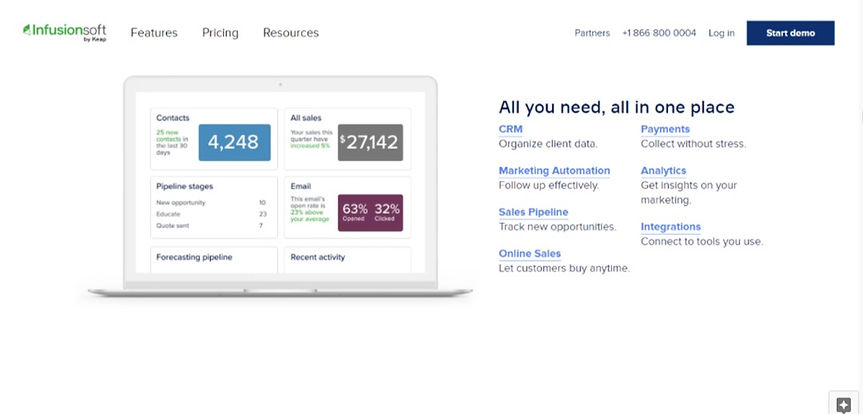Click the Pipeline stages card heading

point(184,187)
